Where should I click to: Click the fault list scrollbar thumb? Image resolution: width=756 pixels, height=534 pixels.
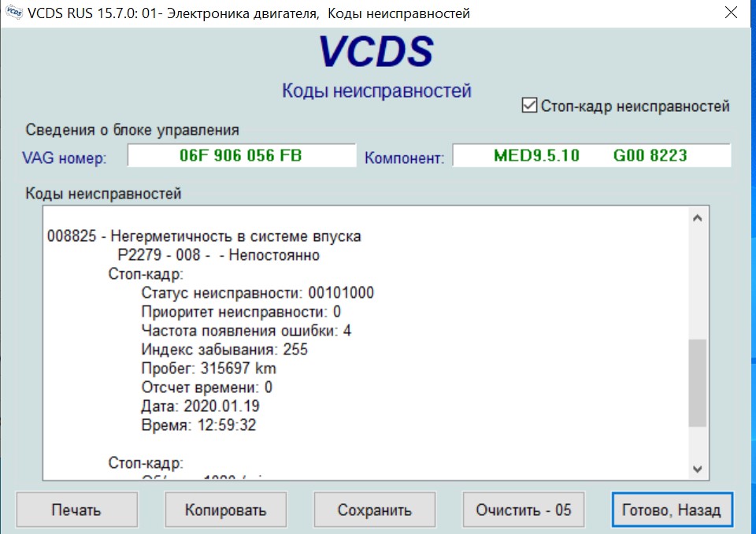click(697, 384)
